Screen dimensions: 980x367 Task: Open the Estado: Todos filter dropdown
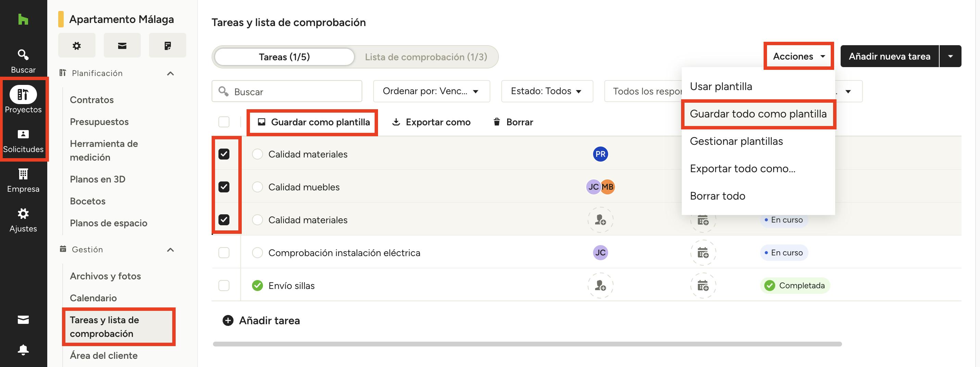[546, 91]
